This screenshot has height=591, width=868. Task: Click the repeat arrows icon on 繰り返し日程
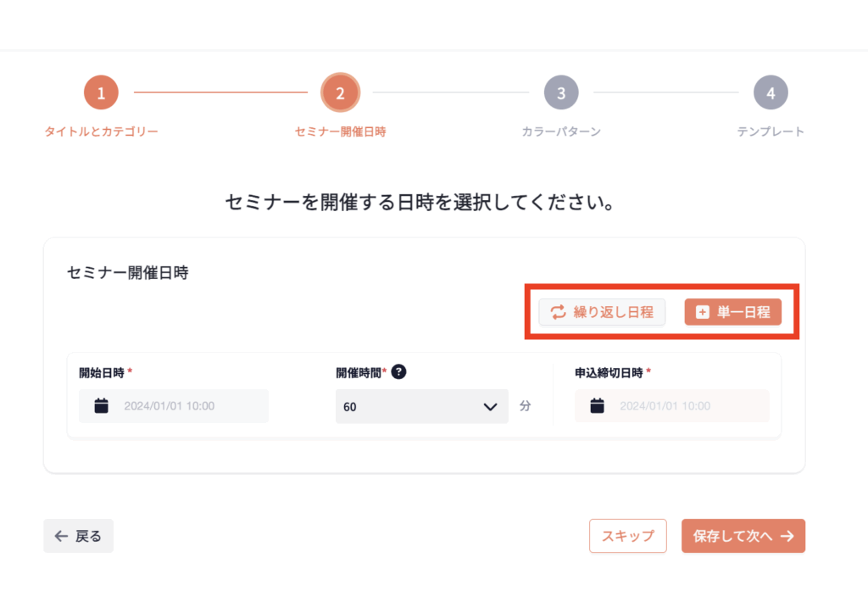click(x=558, y=312)
